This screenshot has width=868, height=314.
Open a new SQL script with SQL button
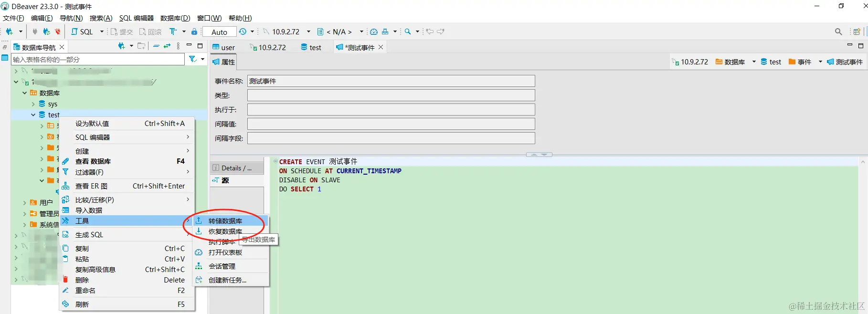pyautogui.click(x=82, y=31)
